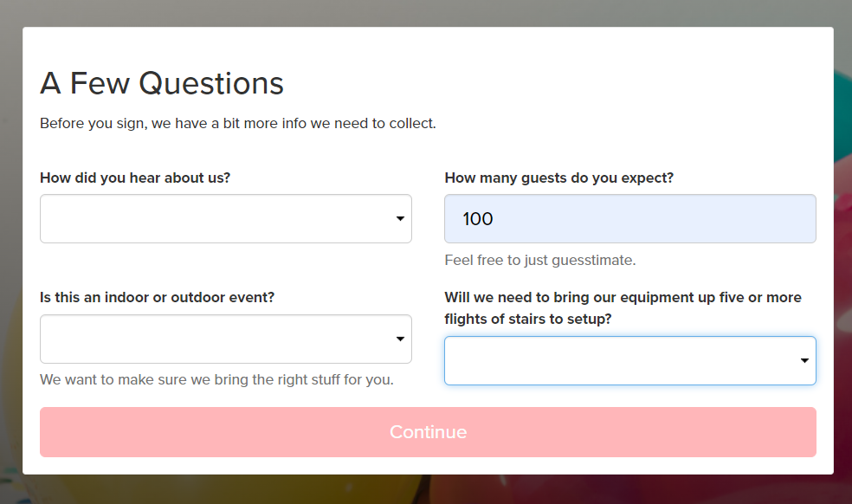Click the Continue button
The width and height of the screenshot is (852, 504).
(429, 431)
